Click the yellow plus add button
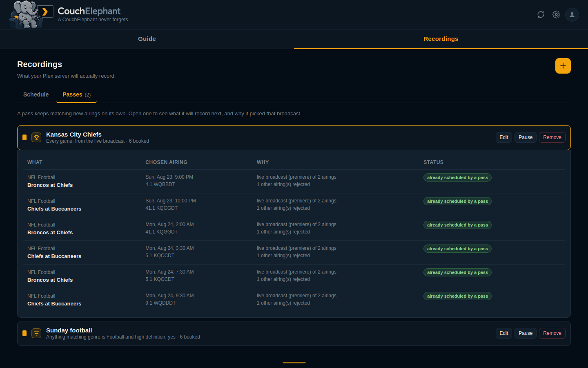 (x=563, y=66)
